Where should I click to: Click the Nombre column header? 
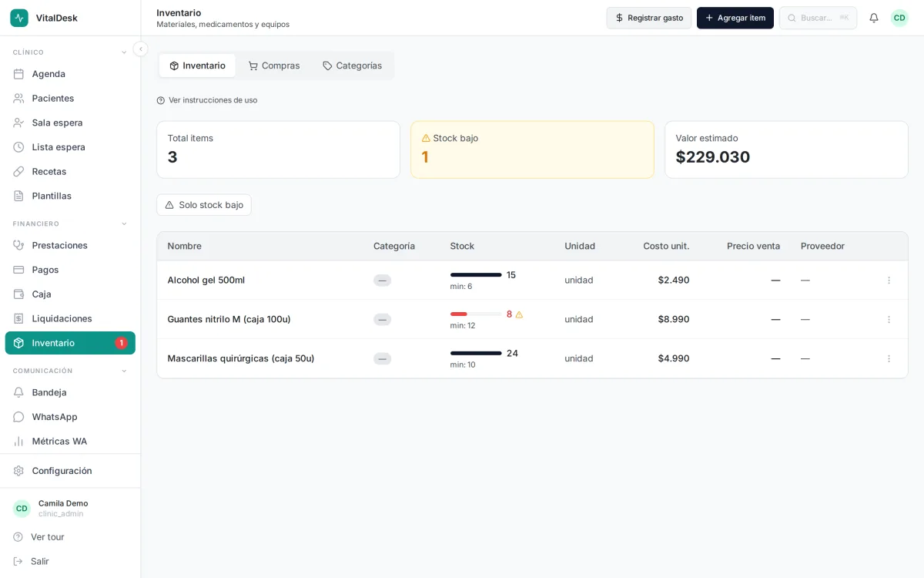[x=185, y=247]
